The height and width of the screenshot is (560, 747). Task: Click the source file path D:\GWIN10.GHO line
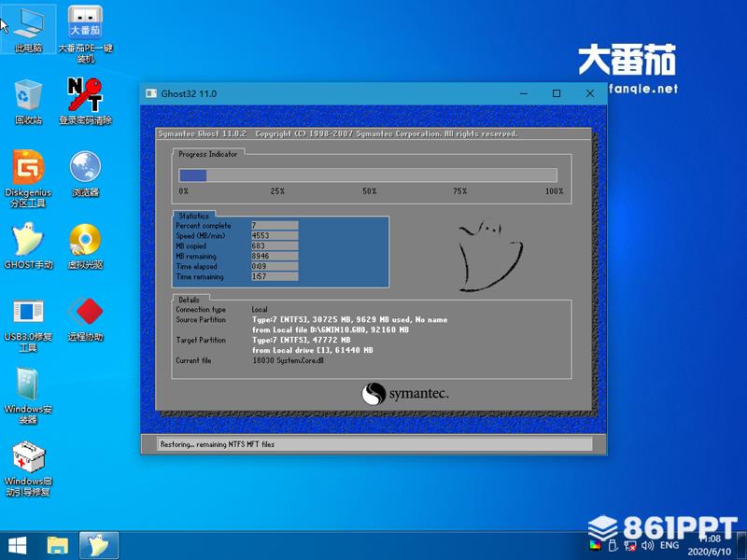[331, 329]
